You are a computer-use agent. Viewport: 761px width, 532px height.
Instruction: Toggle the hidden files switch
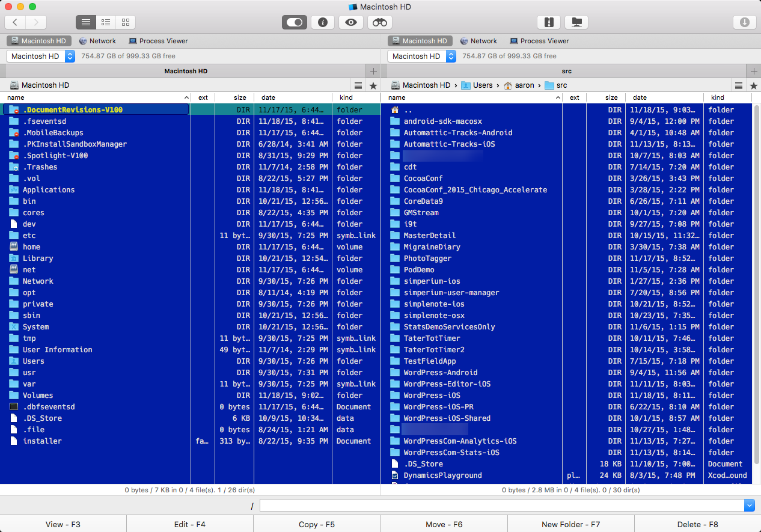click(x=295, y=22)
